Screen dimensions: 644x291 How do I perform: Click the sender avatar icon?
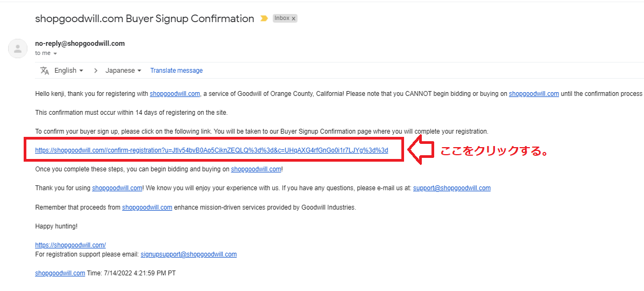click(18, 48)
